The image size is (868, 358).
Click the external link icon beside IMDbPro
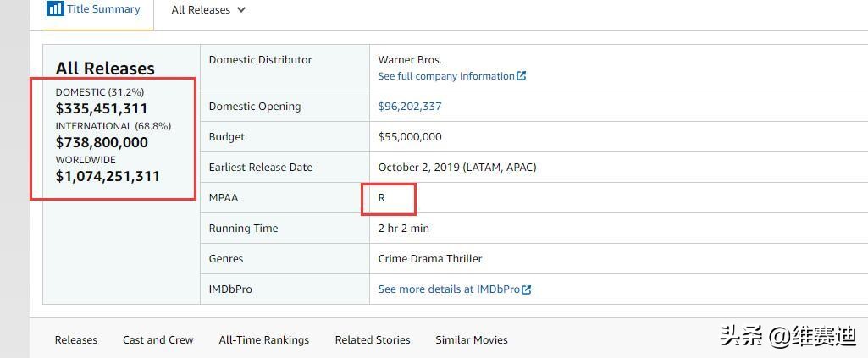click(x=527, y=289)
